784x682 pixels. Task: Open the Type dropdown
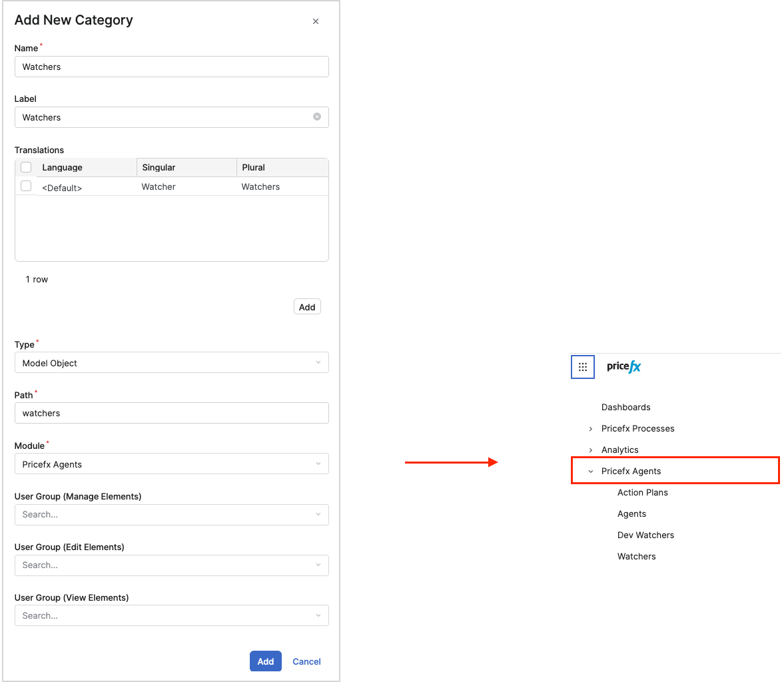pyautogui.click(x=171, y=362)
